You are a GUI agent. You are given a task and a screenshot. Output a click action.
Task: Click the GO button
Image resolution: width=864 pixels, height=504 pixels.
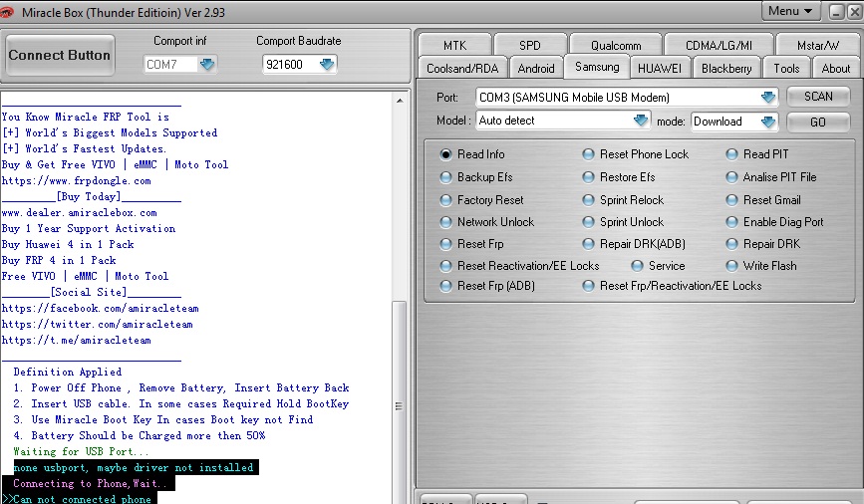pos(818,122)
